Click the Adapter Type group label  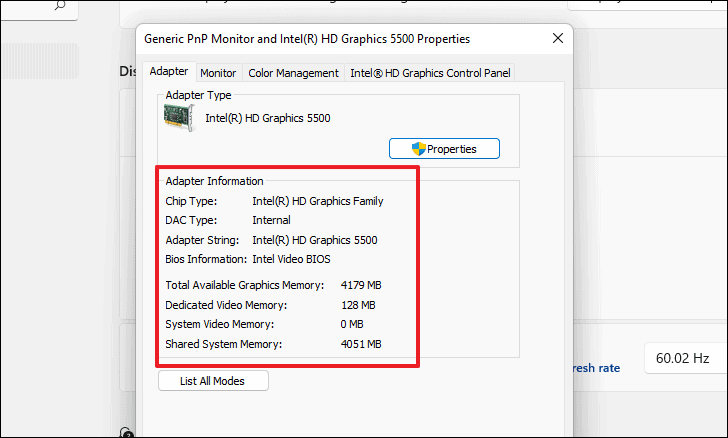(198, 95)
